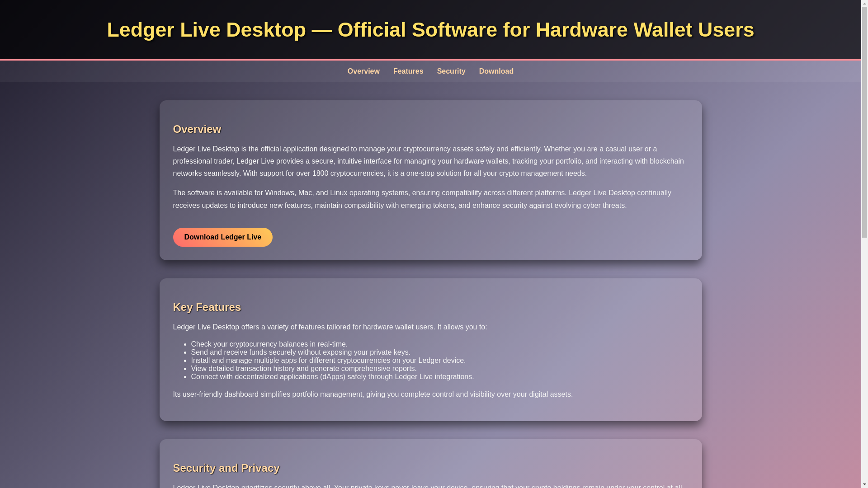The width and height of the screenshot is (868, 488).
Task: Click the Security and Privacy heading
Action: [x=226, y=468]
